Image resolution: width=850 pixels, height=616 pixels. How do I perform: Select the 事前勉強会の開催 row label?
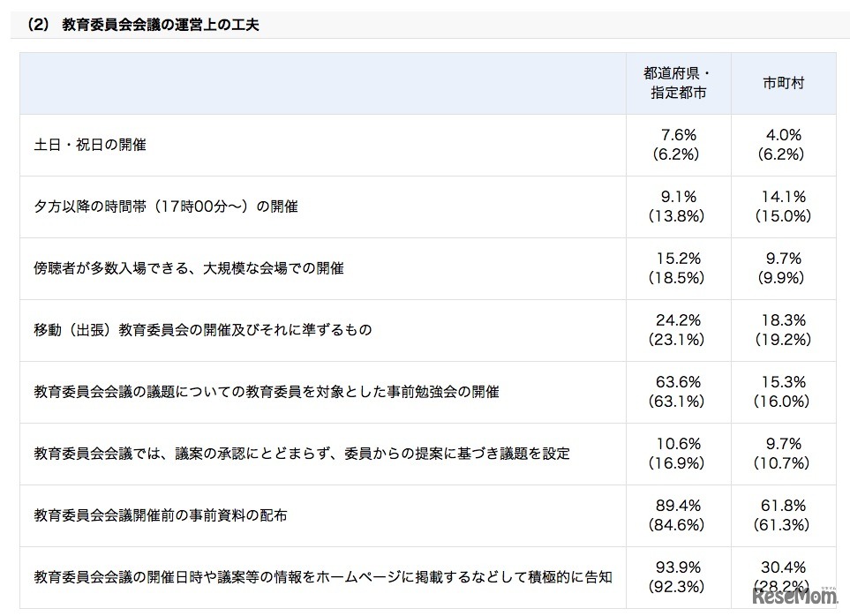click(267, 391)
